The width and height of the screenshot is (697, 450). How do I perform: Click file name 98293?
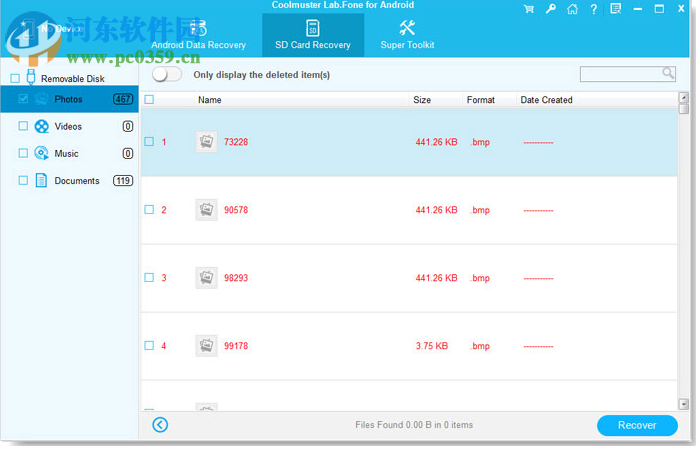tap(236, 278)
